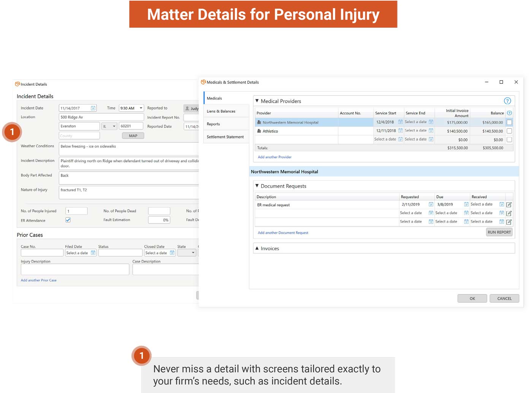Click the County input field
Image resolution: width=532 pixels, height=393 pixels.
(x=79, y=135)
